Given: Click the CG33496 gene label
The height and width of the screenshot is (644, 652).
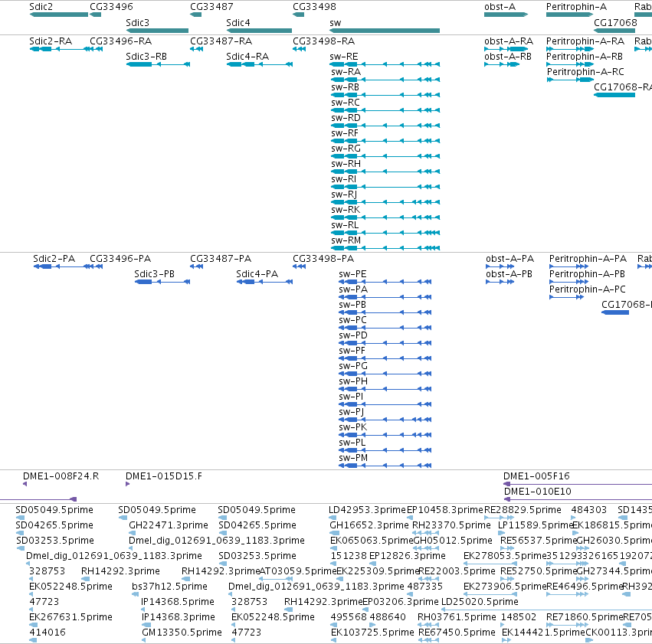Looking at the screenshot, I should (x=111, y=7).
